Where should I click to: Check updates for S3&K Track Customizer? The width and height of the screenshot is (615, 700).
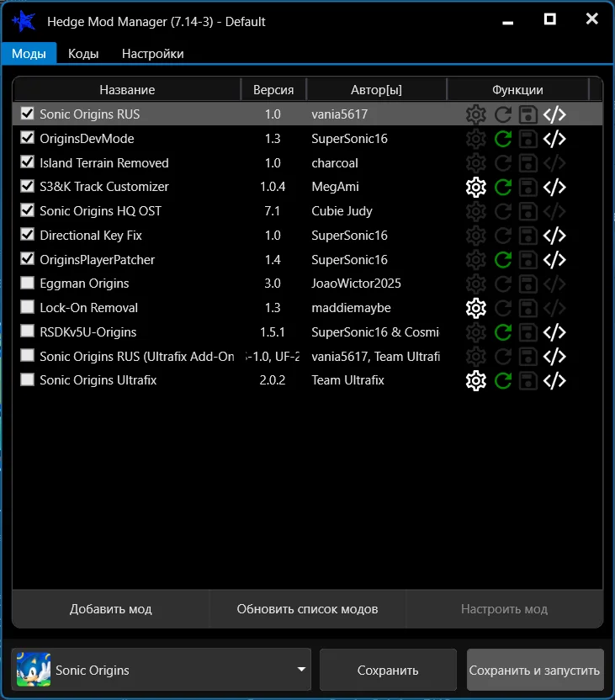pyautogui.click(x=503, y=187)
